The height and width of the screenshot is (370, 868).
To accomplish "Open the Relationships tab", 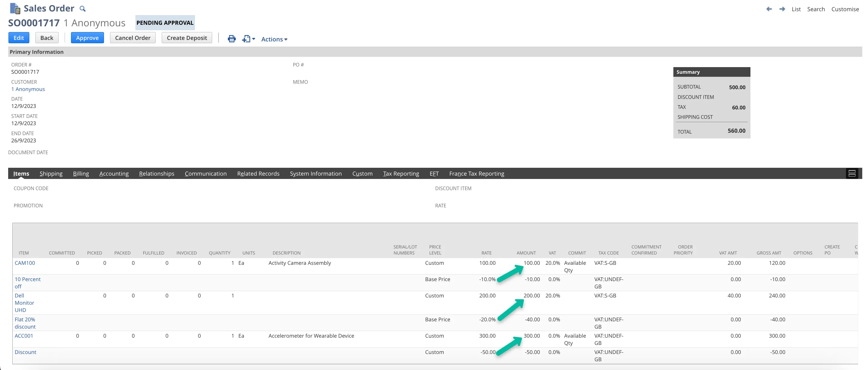I will click(157, 174).
